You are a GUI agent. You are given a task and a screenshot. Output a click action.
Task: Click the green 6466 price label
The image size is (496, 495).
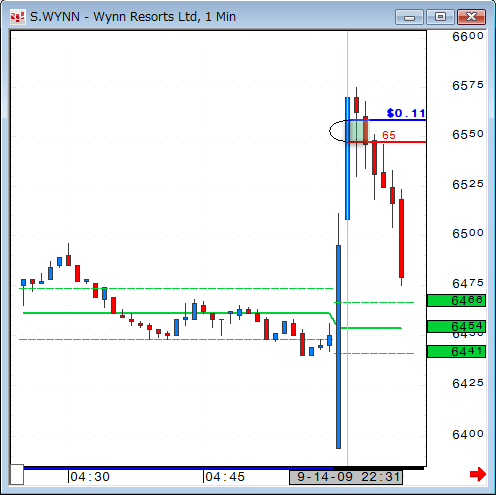tap(456, 301)
